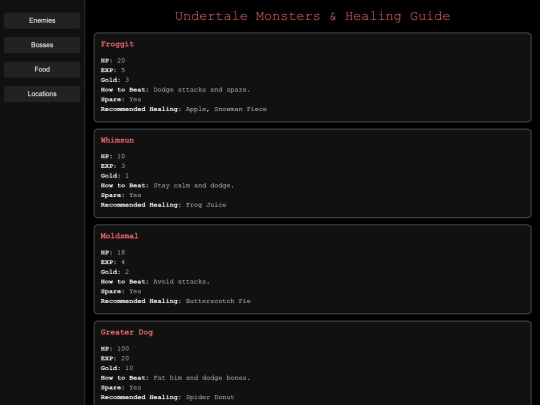Click 'Avoid attacks.' text
Image resolution: width=540 pixels, height=405 pixels.
pos(181,281)
